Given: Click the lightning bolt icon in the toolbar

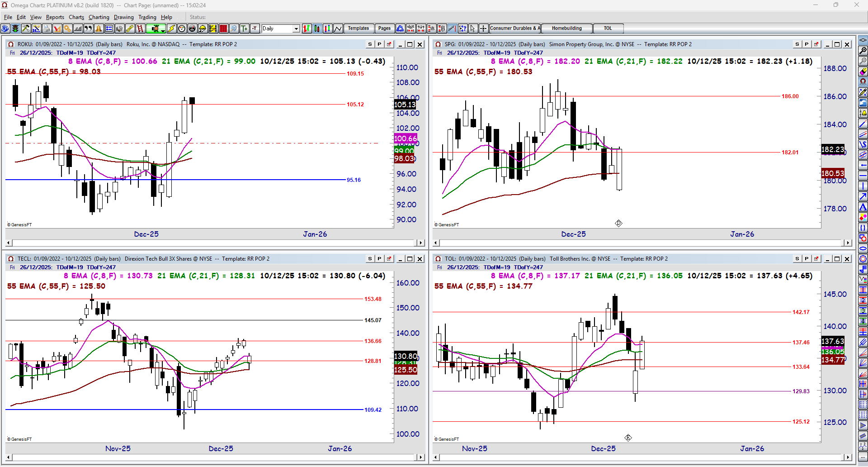Looking at the screenshot, I should point(171,29).
